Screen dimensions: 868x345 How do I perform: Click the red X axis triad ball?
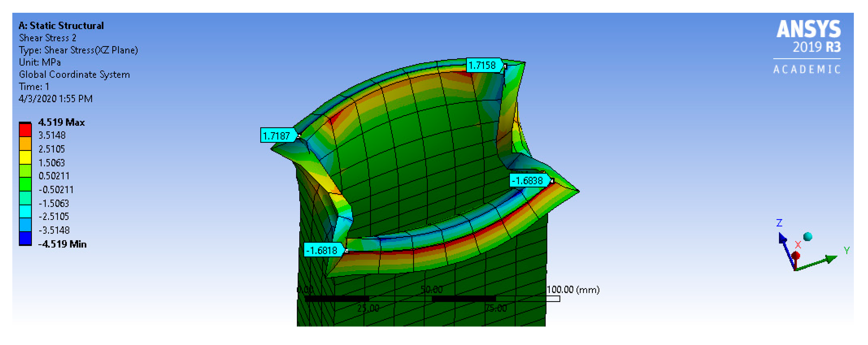796,256
